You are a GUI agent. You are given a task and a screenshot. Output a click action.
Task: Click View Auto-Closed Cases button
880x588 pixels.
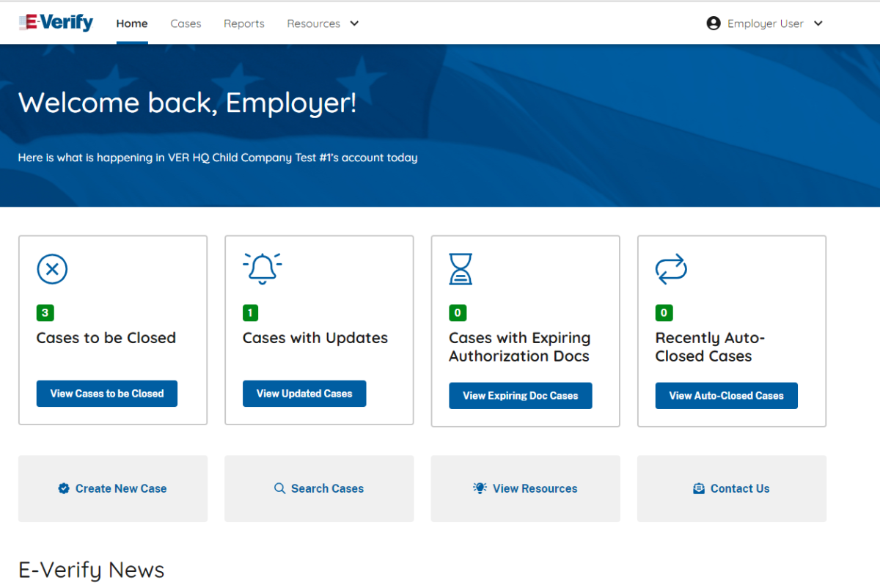click(727, 396)
